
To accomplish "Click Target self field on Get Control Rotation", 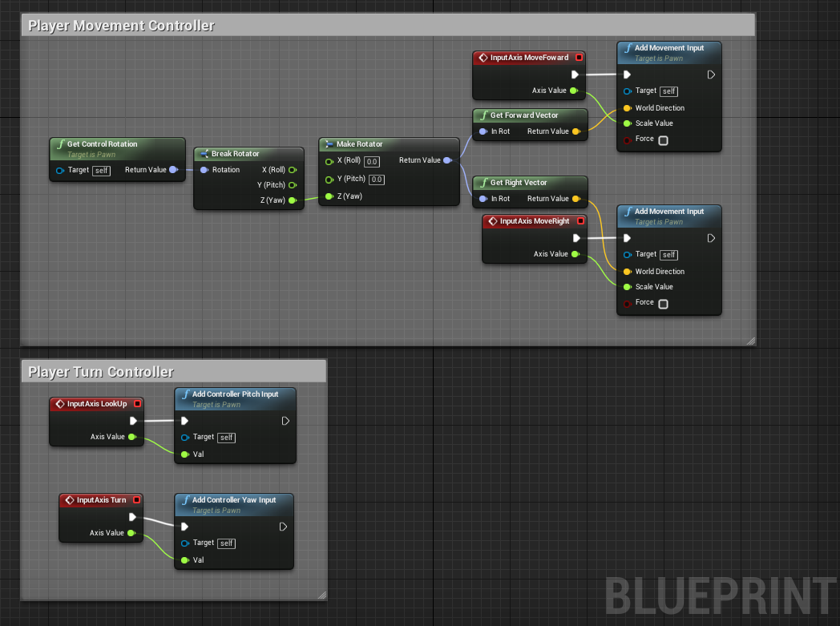I will coord(101,171).
